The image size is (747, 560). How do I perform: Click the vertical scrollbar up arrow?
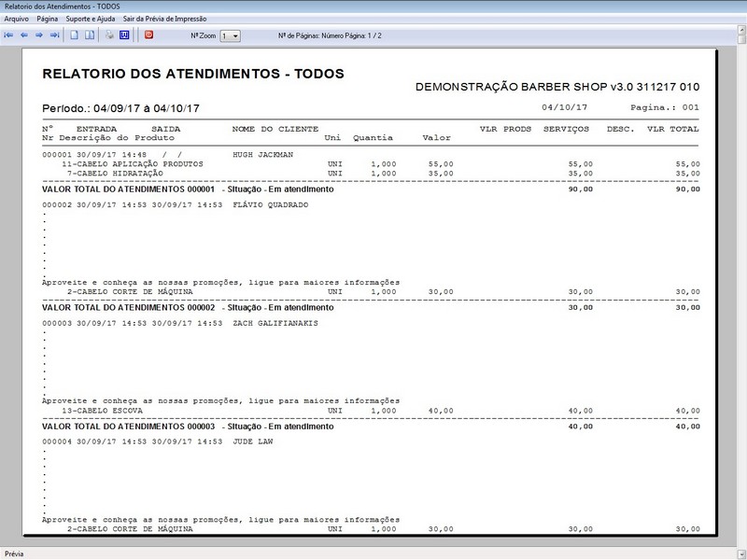pyautogui.click(x=741, y=30)
